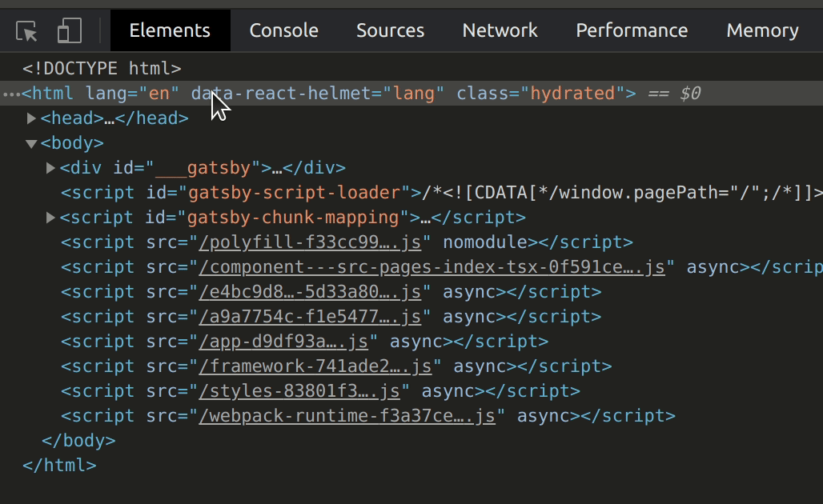The image size is (823, 504).
Task: Toggle the device toolbar icon
Action: pos(70,31)
